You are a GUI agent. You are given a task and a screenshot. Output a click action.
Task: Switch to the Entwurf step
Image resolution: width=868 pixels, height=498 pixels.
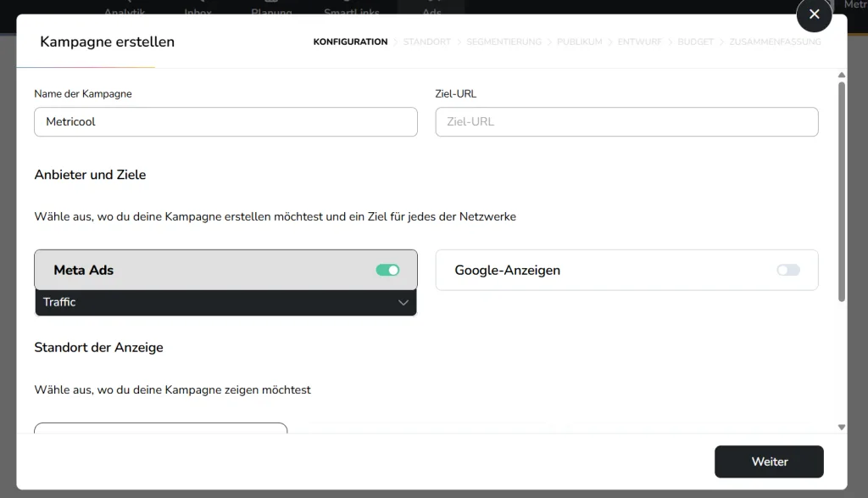(x=639, y=42)
